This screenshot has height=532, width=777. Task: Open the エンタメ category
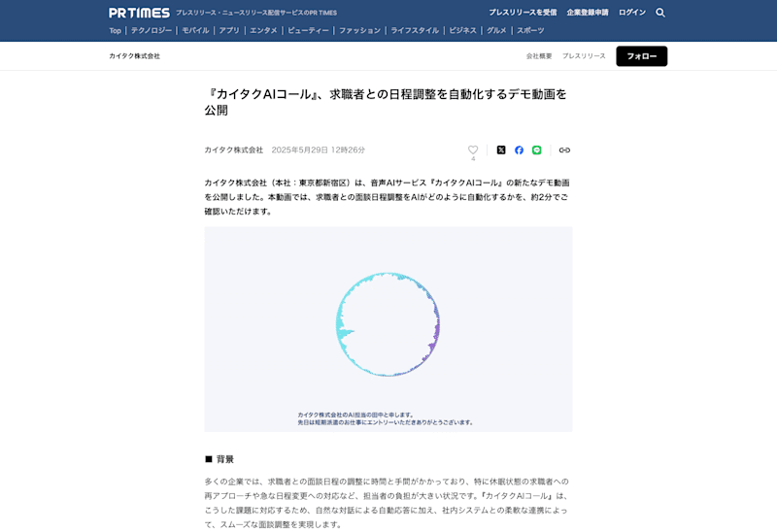pos(263,31)
